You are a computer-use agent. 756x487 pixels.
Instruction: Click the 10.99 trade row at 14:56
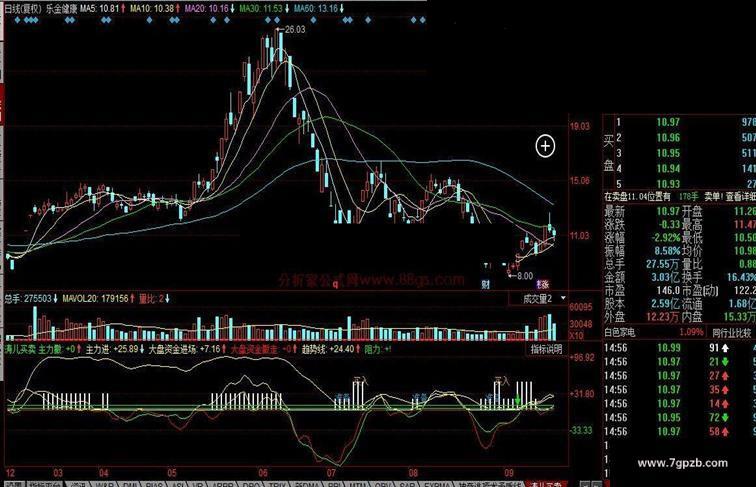coord(679,348)
